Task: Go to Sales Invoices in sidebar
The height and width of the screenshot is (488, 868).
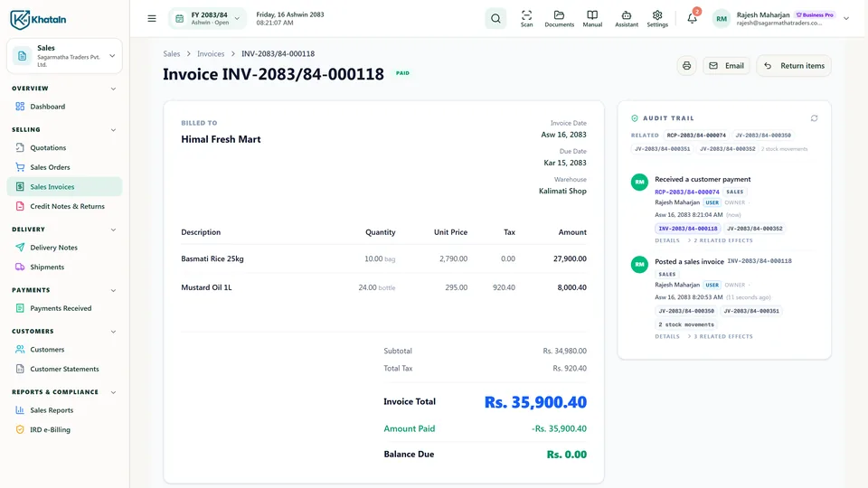Action: [x=64, y=186]
